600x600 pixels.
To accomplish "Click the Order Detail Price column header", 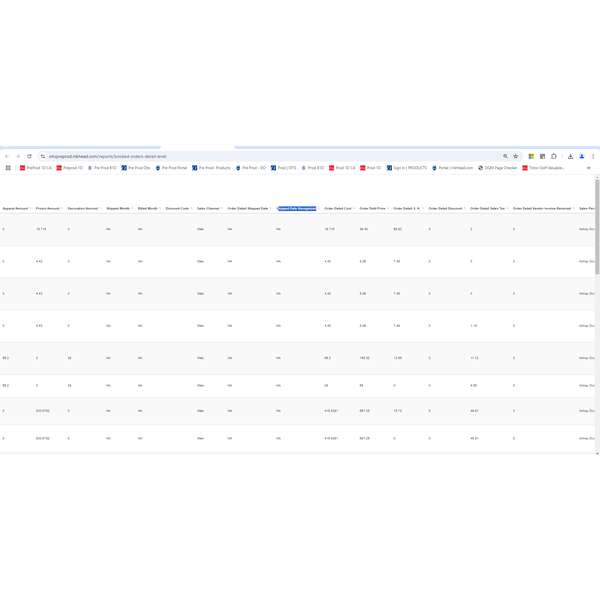I will pyautogui.click(x=371, y=208).
